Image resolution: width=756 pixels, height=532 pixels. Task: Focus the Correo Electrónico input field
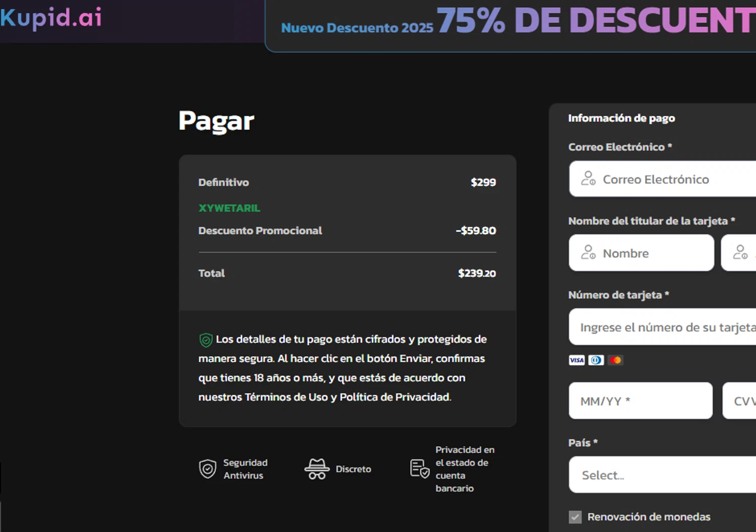click(x=663, y=179)
